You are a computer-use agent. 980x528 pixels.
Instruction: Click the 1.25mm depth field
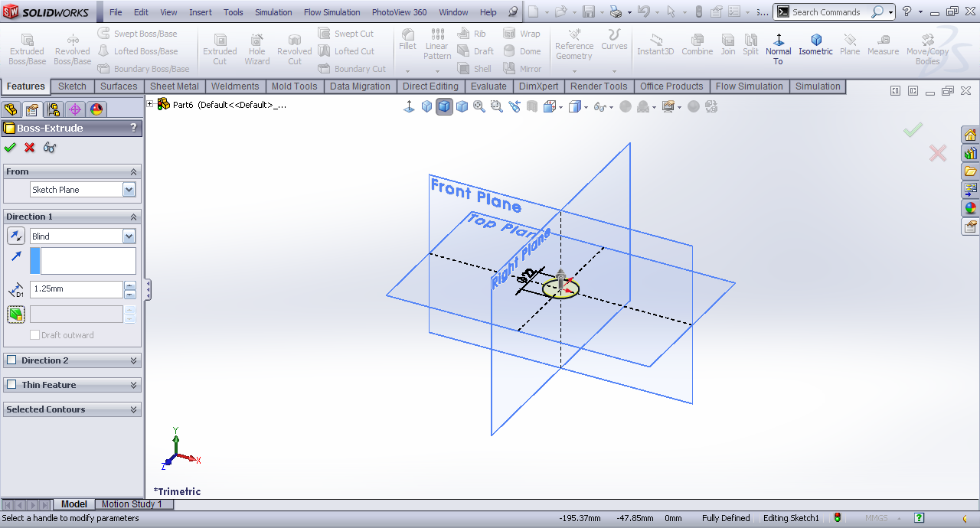click(x=76, y=289)
